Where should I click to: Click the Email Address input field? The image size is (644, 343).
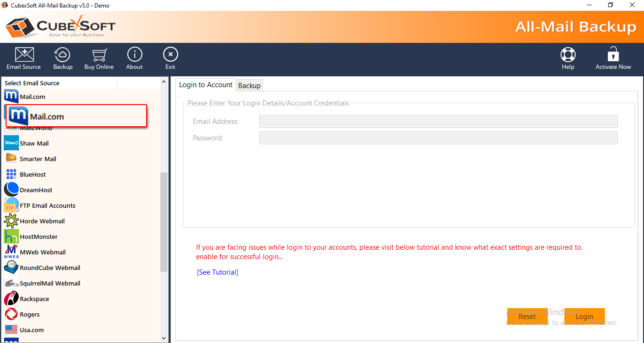(x=438, y=122)
